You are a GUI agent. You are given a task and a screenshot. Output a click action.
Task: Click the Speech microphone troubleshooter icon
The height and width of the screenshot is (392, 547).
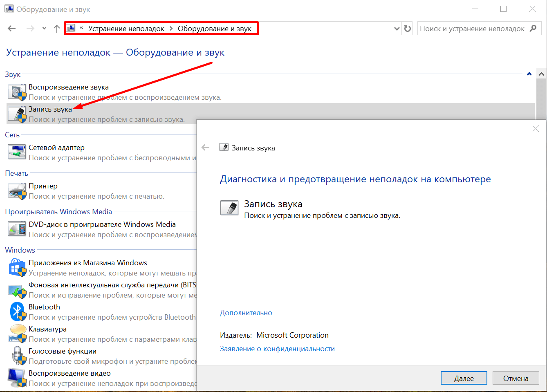(17, 356)
